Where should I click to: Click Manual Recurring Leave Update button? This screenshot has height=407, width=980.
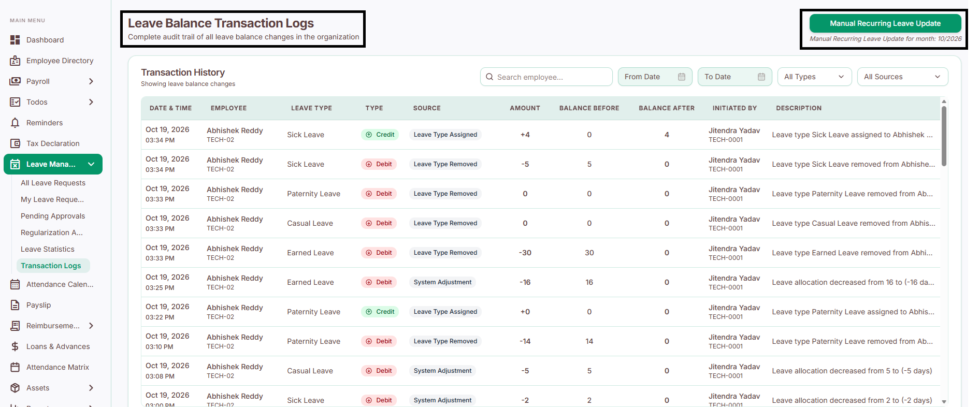click(x=885, y=23)
